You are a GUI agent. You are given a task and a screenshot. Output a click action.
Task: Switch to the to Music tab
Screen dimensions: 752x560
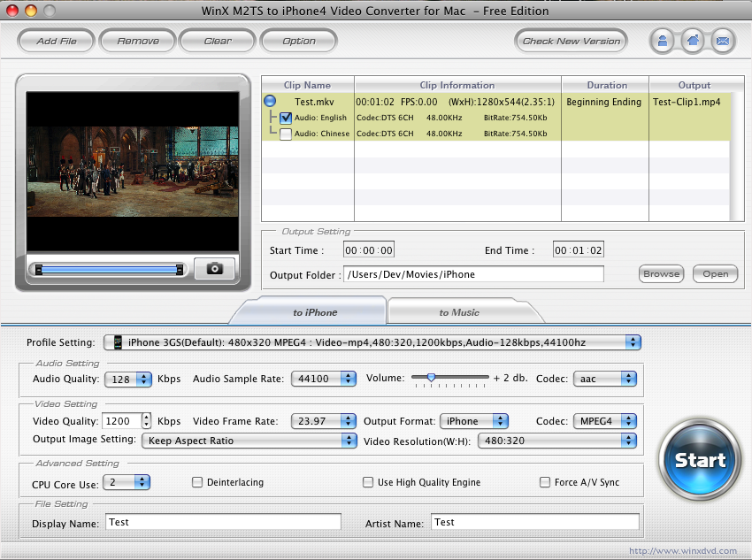tap(459, 312)
